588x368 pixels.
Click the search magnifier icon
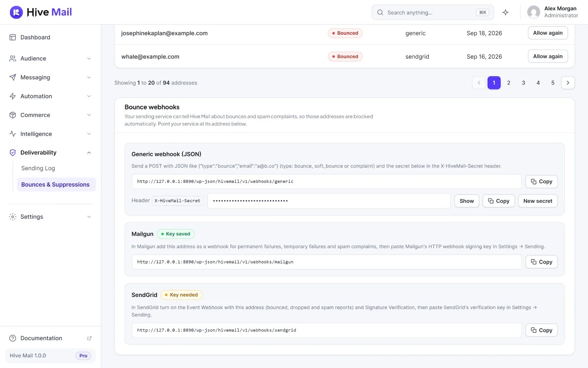tap(380, 13)
